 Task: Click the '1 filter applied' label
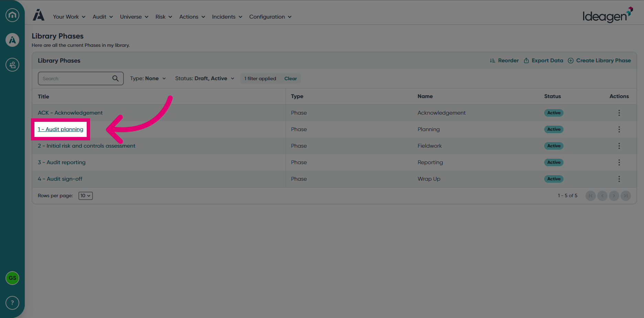pos(260,78)
